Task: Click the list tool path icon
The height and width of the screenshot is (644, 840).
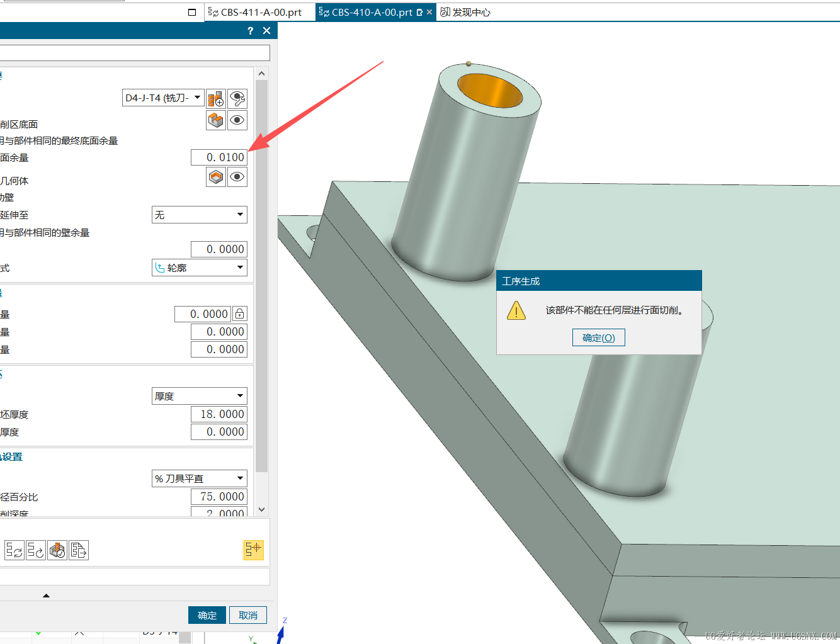Action: click(79, 550)
